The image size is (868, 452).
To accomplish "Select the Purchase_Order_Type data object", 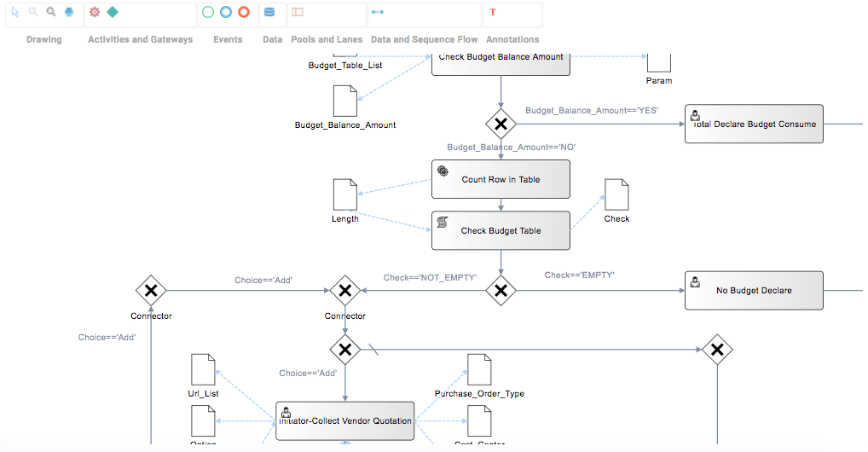I will point(479,369).
